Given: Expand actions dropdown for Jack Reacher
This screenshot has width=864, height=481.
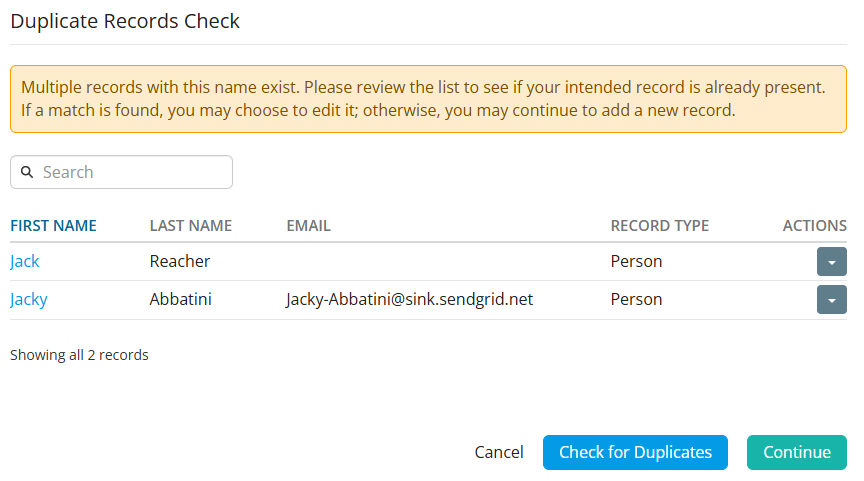Looking at the screenshot, I should [831, 261].
